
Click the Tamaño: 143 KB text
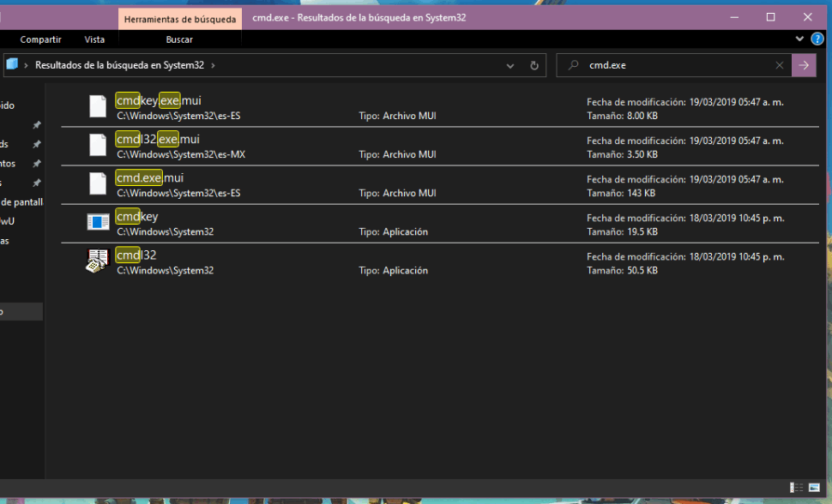pyautogui.click(x=621, y=193)
